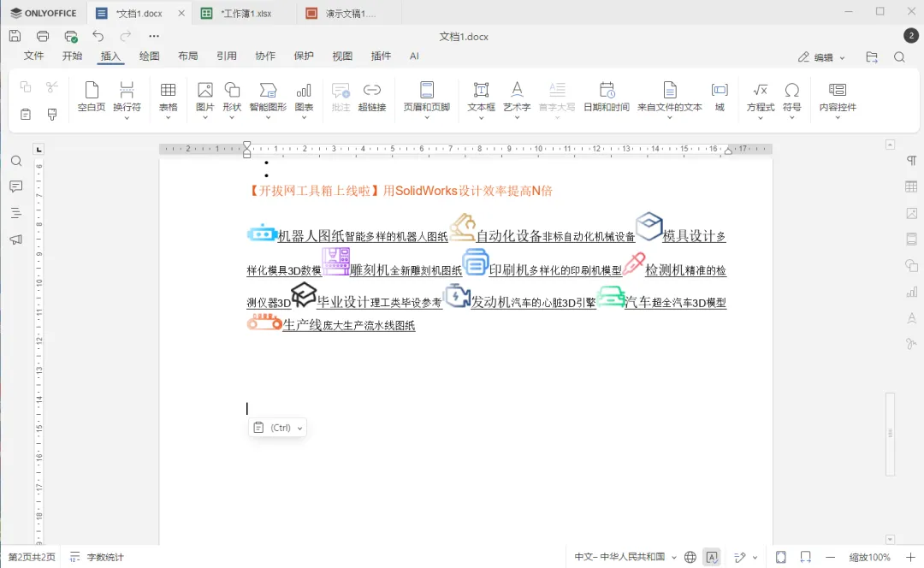Open table settings in right sidebar
The width and height of the screenshot is (924, 568).
click(x=911, y=186)
